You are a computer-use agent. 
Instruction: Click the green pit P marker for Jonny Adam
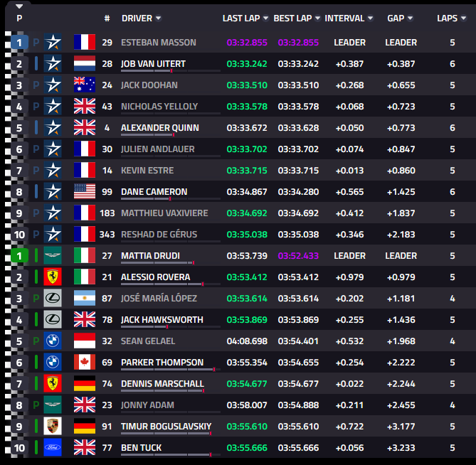click(36, 405)
